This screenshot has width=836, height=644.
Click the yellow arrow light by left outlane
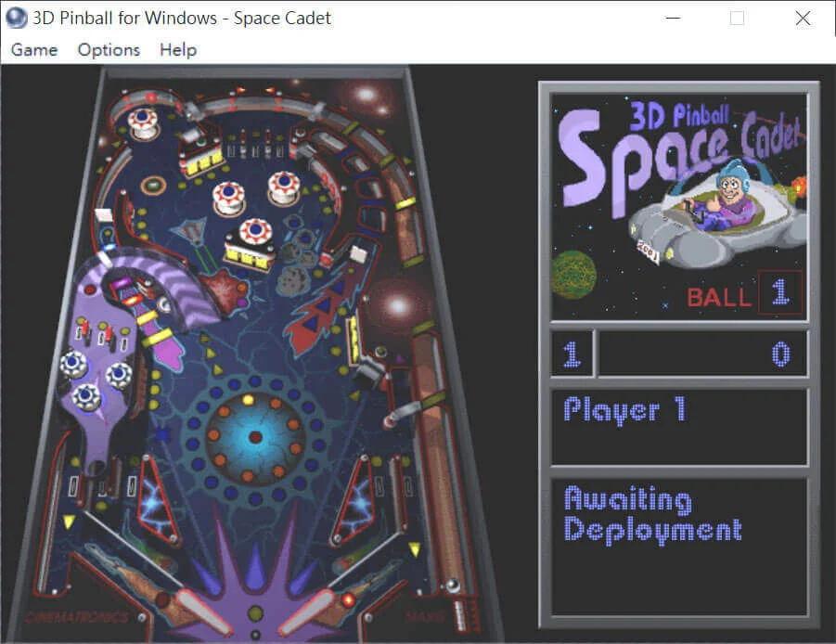69,522
